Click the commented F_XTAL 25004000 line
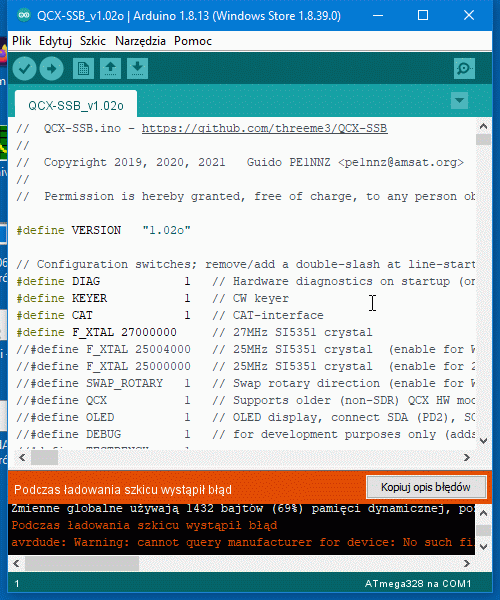The image size is (500, 600). (245, 349)
